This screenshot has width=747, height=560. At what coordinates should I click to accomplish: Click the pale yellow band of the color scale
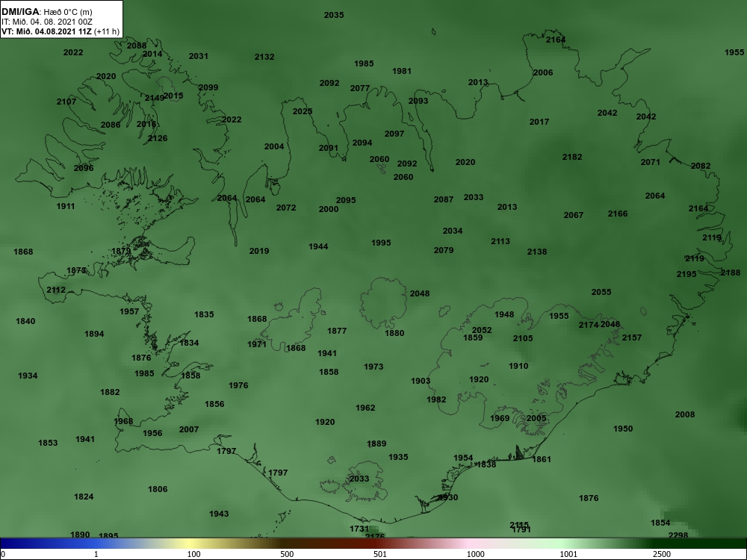[x=188, y=544]
